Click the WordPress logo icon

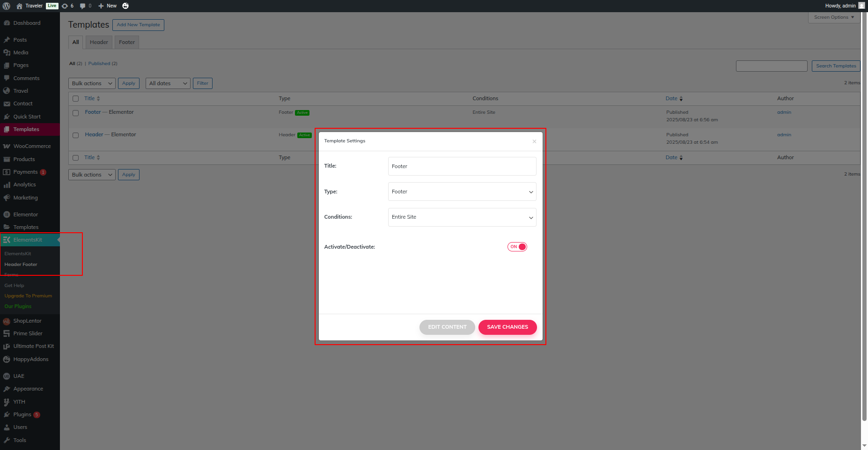pos(7,6)
